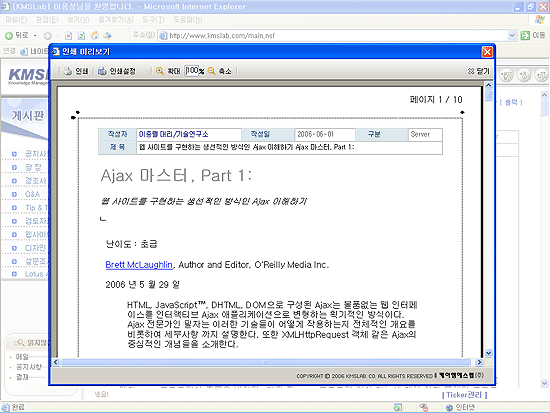Click the bullet icon beside Lotus
The height and width of the screenshot is (413, 550).
(14, 274)
